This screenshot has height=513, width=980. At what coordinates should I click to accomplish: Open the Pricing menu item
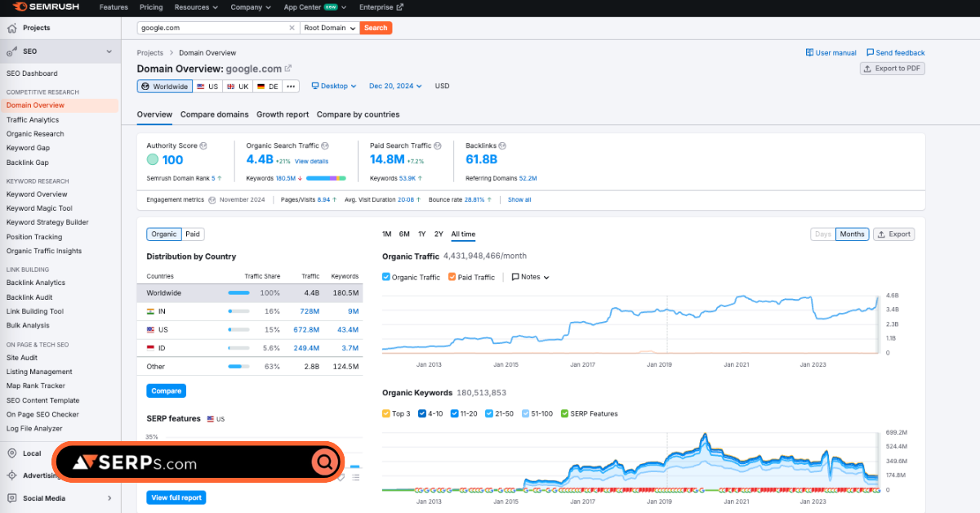pos(151,7)
